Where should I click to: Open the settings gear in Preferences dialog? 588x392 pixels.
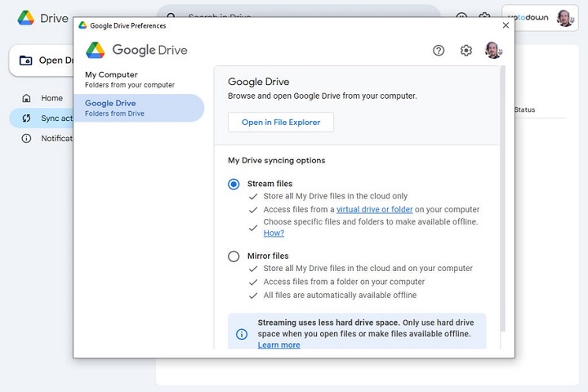[465, 51]
